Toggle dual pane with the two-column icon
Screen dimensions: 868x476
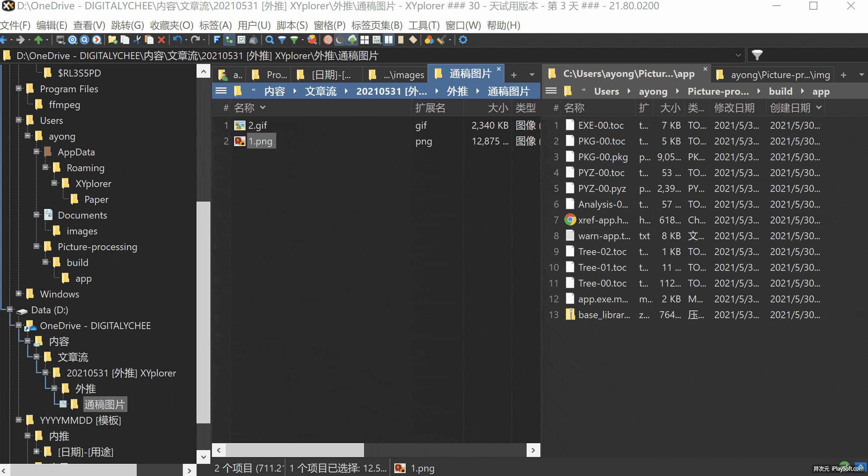pos(389,40)
